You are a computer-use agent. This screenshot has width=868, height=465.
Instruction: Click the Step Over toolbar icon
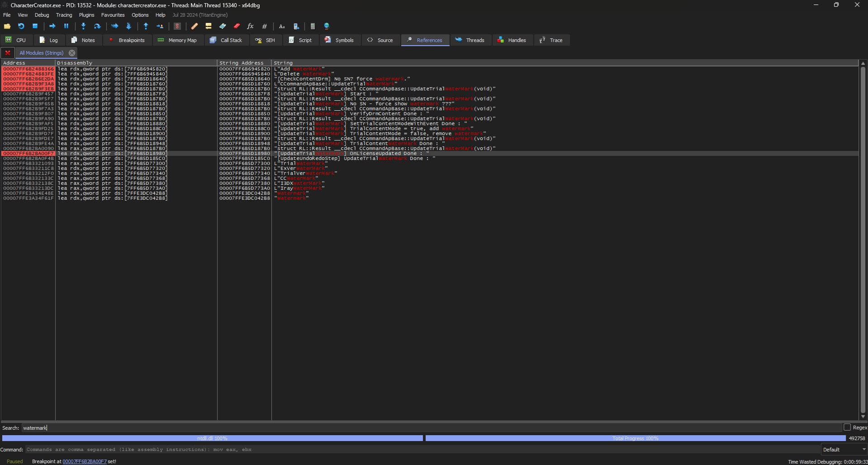pos(97,26)
